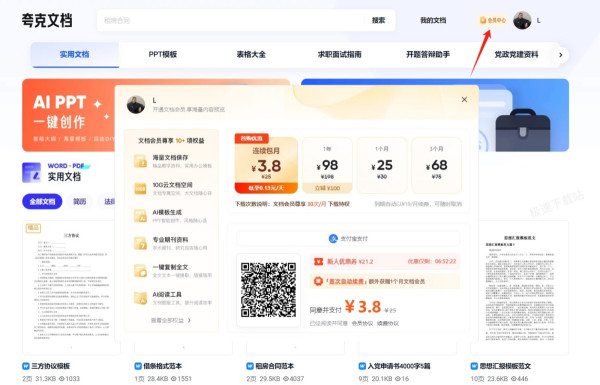This screenshot has height=385, width=600.
Task: Click the 海量文档保存 benefit icon
Action: (x=140, y=161)
